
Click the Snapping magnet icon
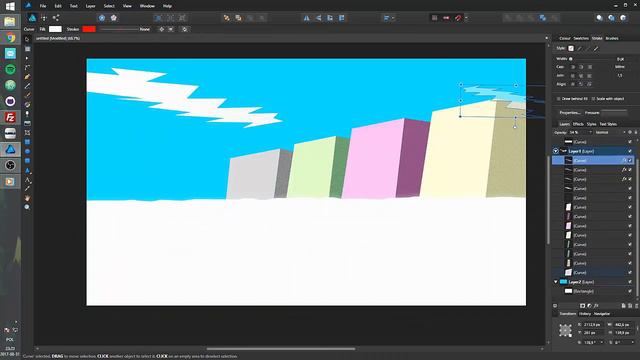click(458, 18)
